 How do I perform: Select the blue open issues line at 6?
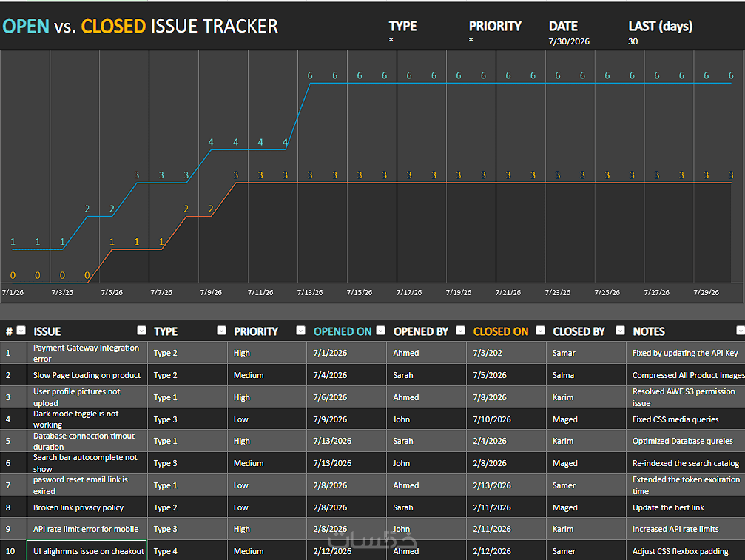521,83
